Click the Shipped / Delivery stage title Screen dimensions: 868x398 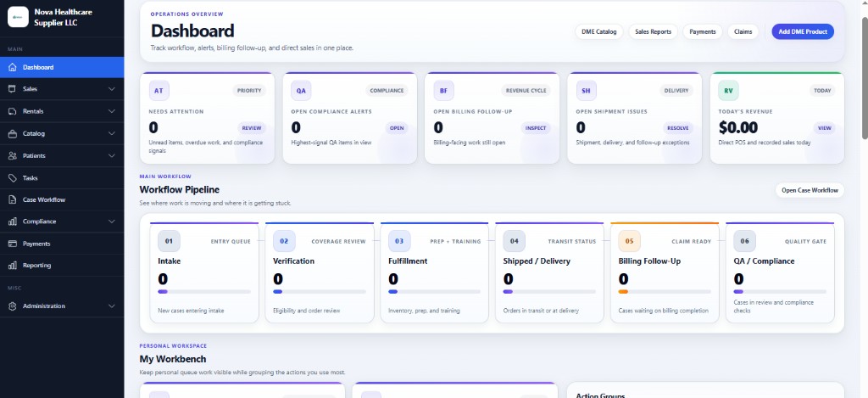(537, 261)
